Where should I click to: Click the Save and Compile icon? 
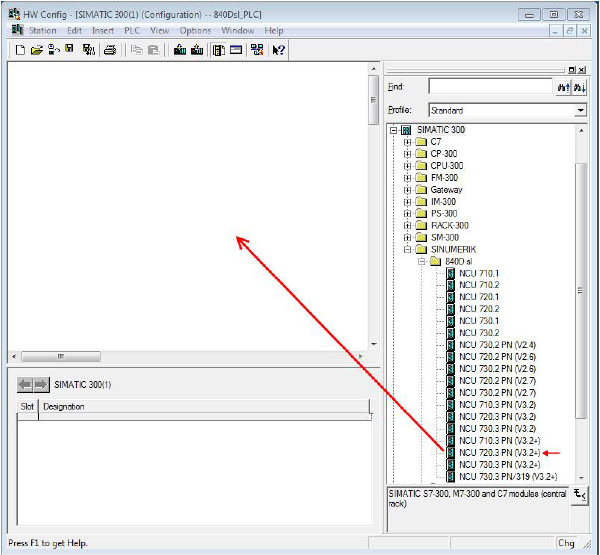(x=89, y=50)
